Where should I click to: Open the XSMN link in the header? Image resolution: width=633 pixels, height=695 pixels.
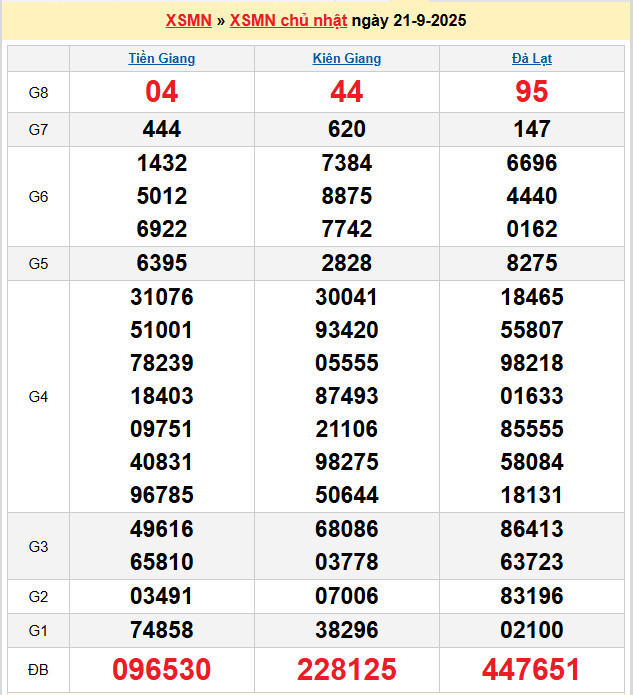(188, 20)
